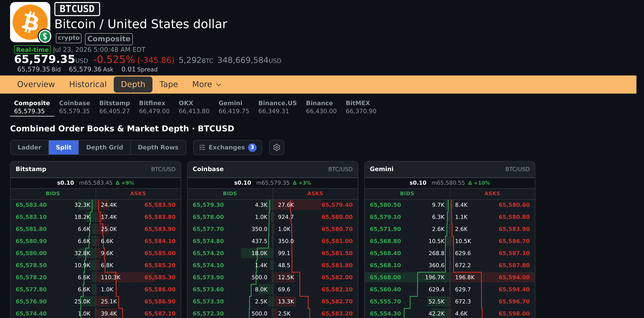644x318 pixels.
Task: Select the Split view toggle
Action: [64, 147]
